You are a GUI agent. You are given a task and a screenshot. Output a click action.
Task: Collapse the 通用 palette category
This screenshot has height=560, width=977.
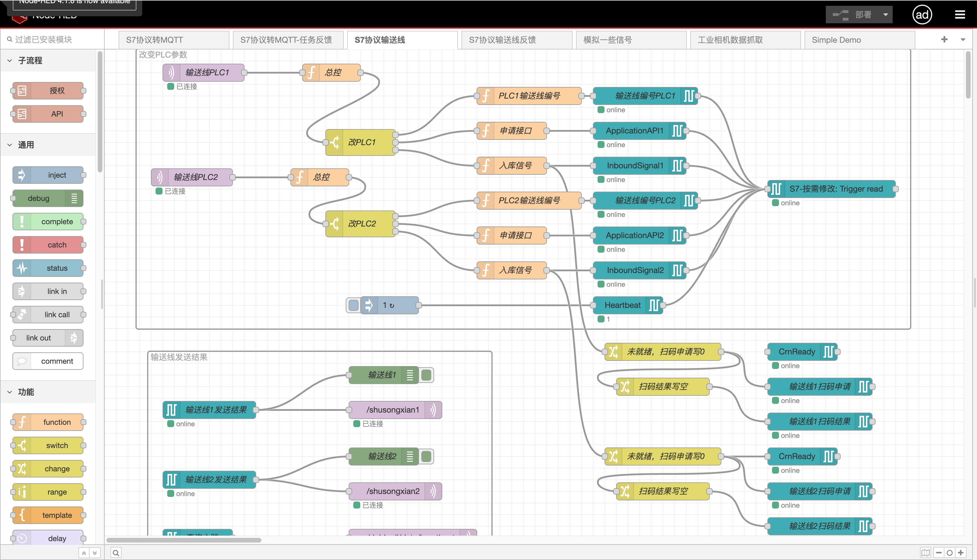(x=48, y=145)
